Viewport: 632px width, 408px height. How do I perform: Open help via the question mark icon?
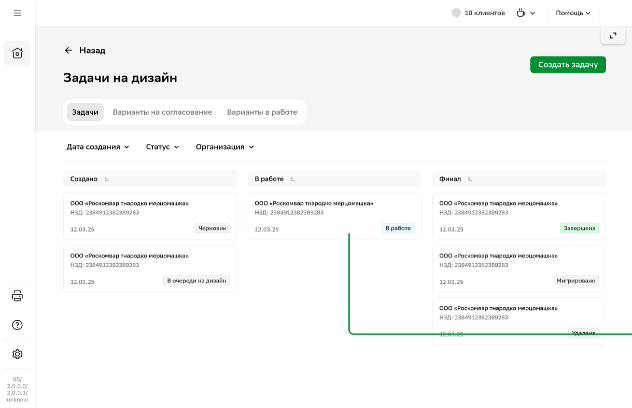17,325
